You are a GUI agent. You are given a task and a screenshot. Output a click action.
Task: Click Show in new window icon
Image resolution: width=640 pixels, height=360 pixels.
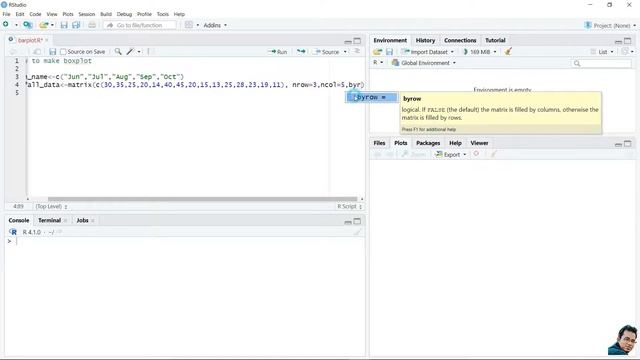tap(37, 52)
